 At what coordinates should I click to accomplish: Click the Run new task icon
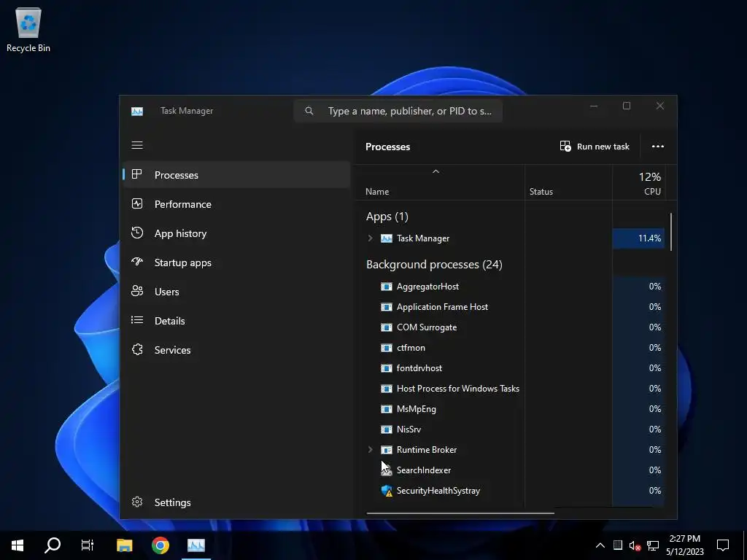click(565, 146)
